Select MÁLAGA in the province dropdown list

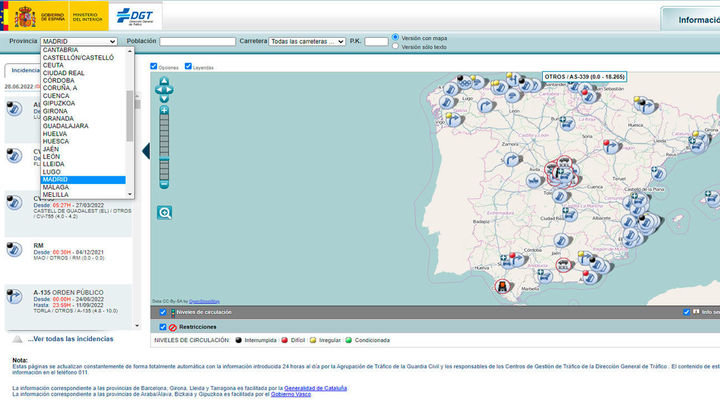pyautogui.click(x=56, y=187)
